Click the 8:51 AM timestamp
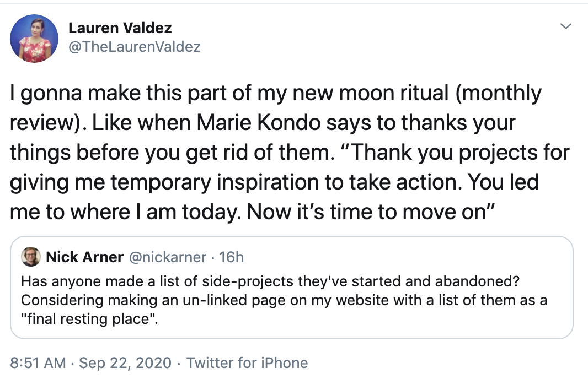Image resolution: width=588 pixels, height=379 pixels. (38, 363)
